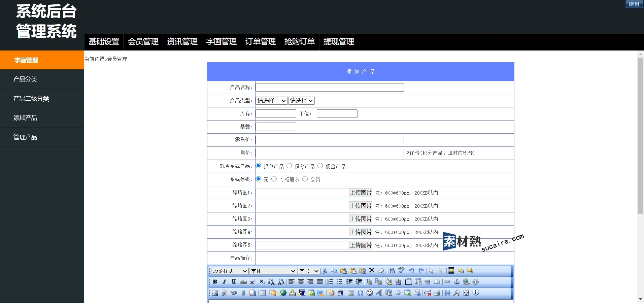Image resolution: width=644 pixels, height=303 pixels.
Task: Focus the 单位 input field
Action: pos(337,114)
